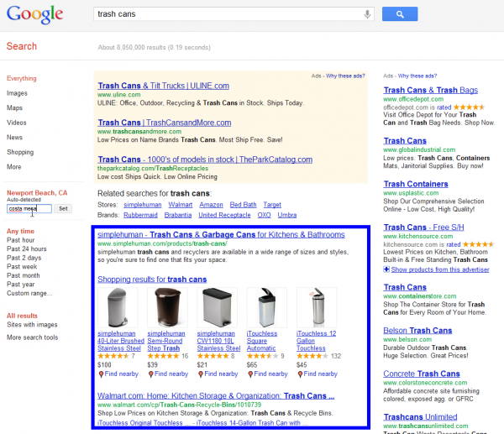Click Find nearby pin under $100 item
The width and height of the screenshot is (504, 434).
pyautogui.click(x=118, y=374)
